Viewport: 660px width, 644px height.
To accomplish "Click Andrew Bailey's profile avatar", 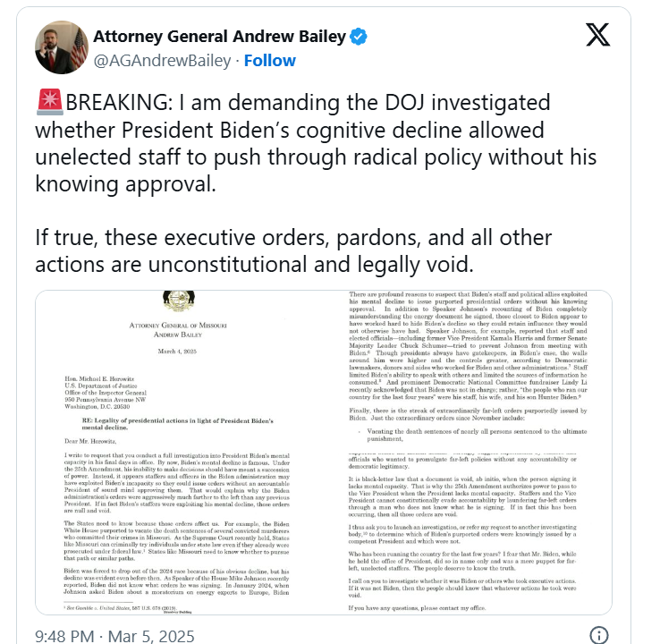I will coord(61,47).
